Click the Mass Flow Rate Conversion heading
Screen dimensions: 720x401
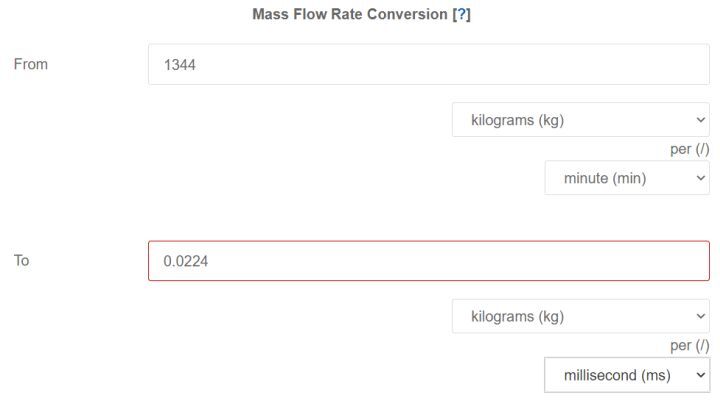click(x=350, y=15)
